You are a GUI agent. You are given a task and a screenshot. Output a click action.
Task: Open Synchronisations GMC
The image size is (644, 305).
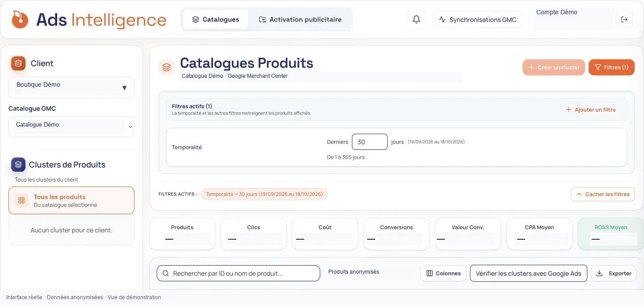477,20
